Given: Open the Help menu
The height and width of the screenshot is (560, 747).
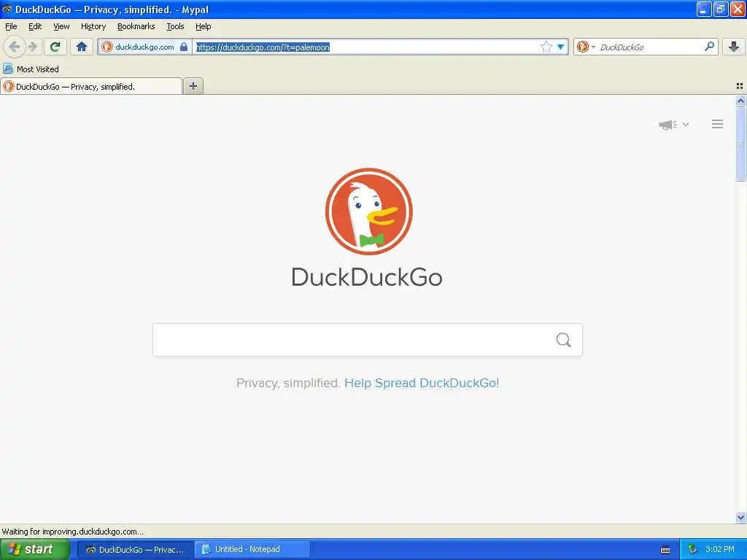Looking at the screenshot, I should [204, 26].
